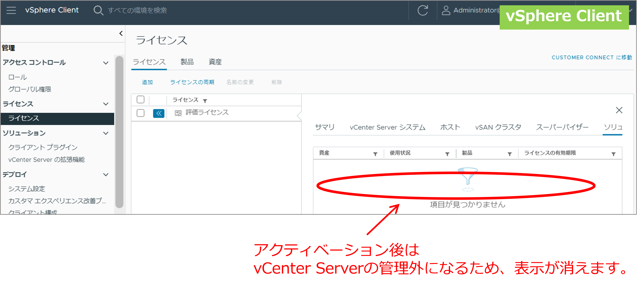
Task: Open vCenter Server の拡張機能
Action: pyautogui.click(x=46, y=159)
